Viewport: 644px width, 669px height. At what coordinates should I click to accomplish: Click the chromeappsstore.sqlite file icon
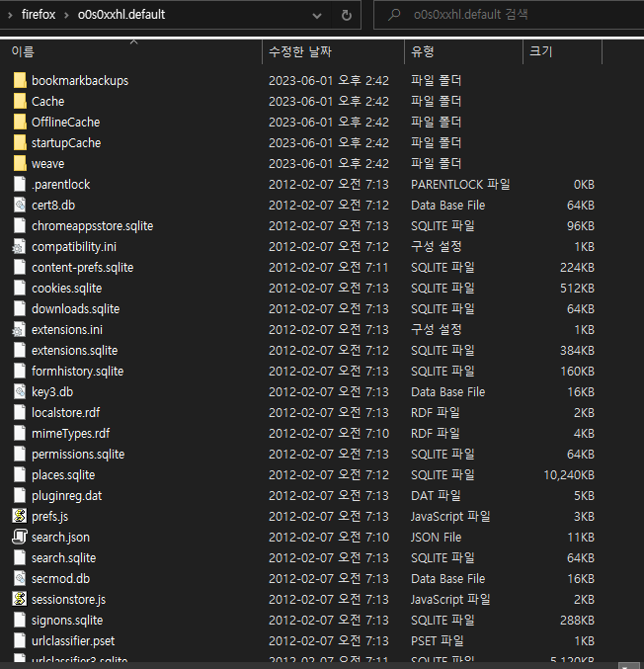pyautogui.click(x=20, y=225)
